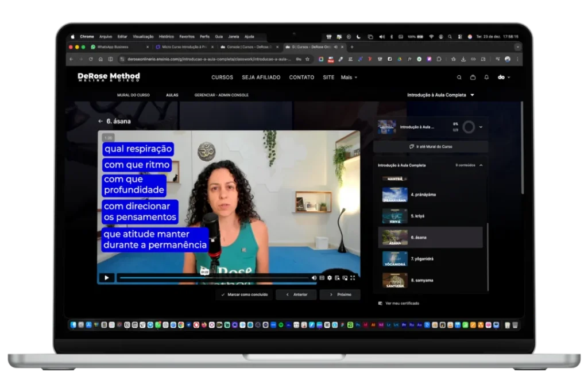Open Spotlight search in menu bar

(x=450, y=37)
